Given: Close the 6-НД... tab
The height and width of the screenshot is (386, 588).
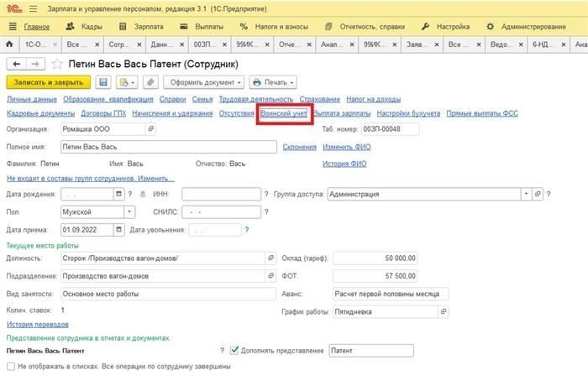Looking at the screenshot, I should pos(564,44).
